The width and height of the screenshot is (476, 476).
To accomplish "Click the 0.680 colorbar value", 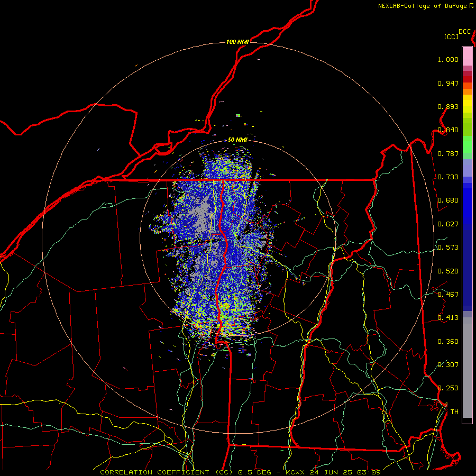I will pos(448,200).
